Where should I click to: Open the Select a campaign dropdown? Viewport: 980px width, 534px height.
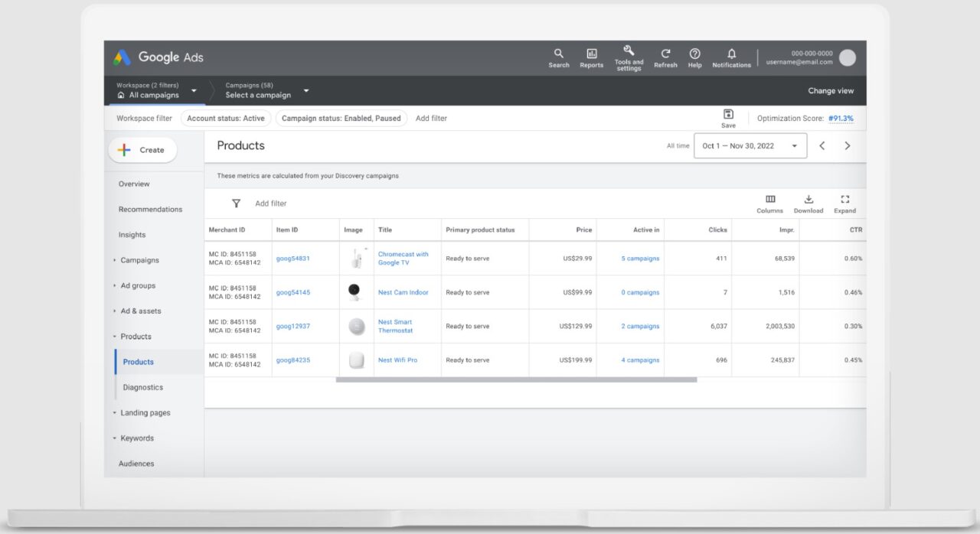pos(267,90)
